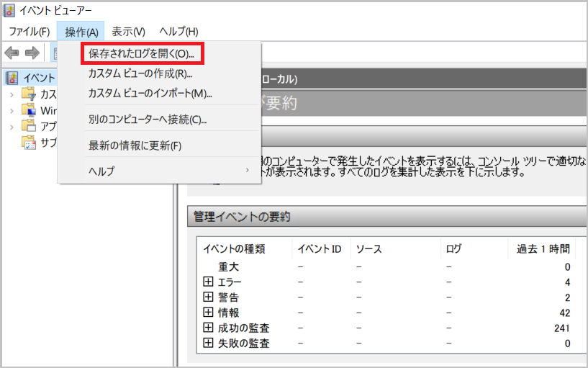Click the 操作(A) menu
This screenshot has width=588, height=368.
pos(81,32)
